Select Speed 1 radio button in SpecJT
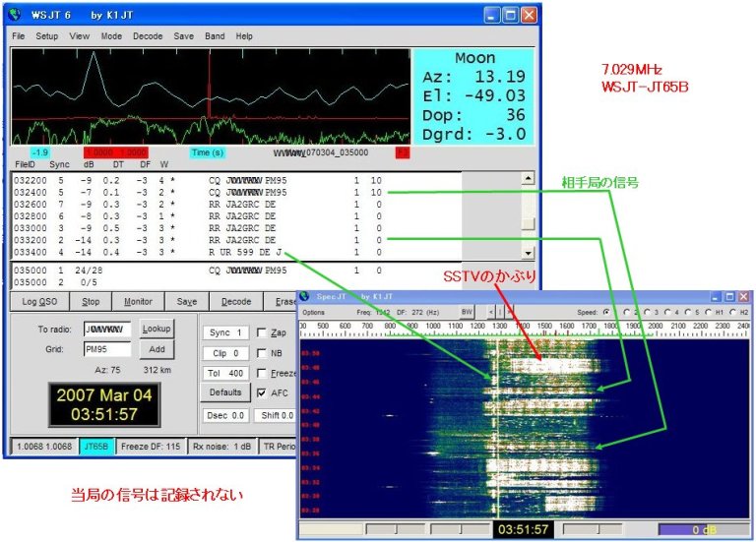The height and width of the screenshot is (542, 756). 606,312
